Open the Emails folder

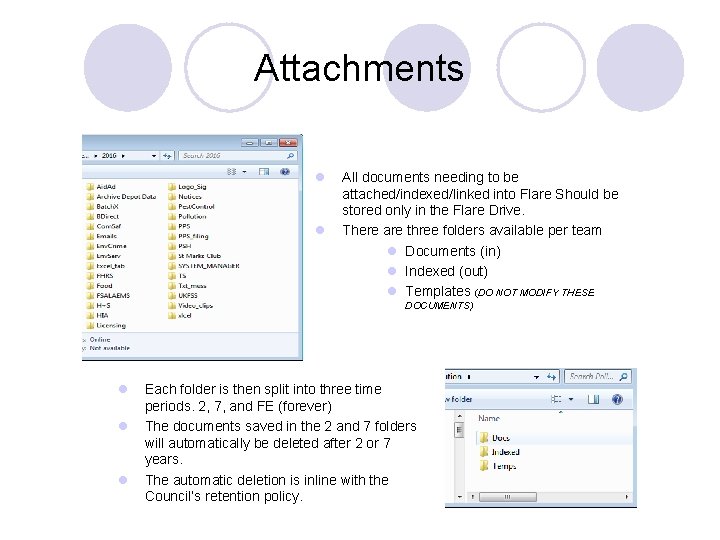pos(102,236)
